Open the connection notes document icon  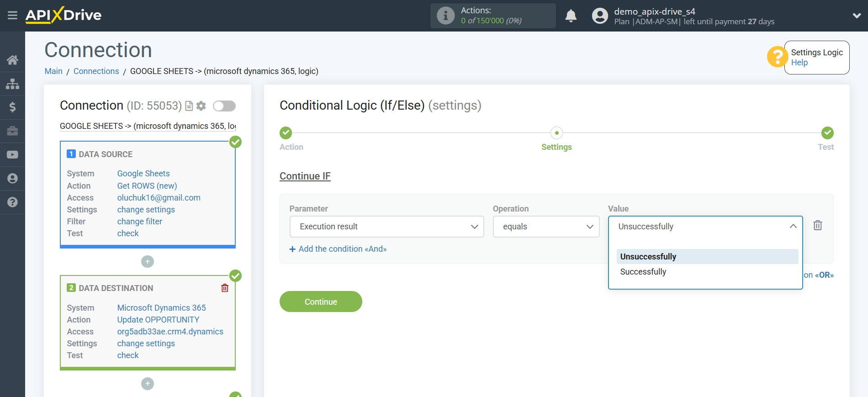189,106
